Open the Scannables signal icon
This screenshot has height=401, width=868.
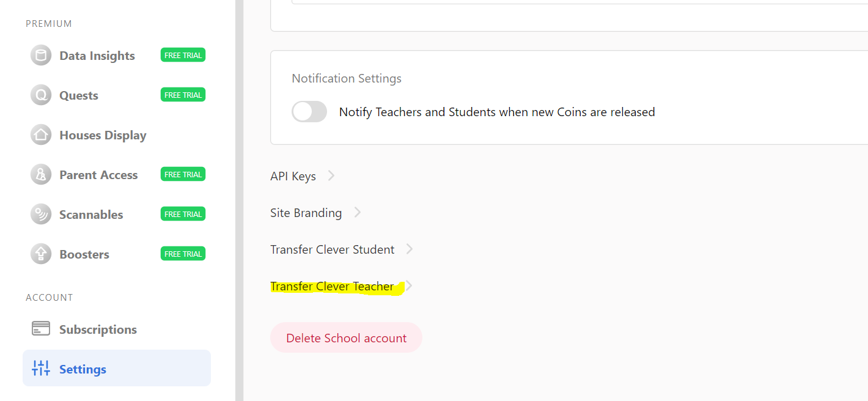pyautogui.click(x=41, y=215)
